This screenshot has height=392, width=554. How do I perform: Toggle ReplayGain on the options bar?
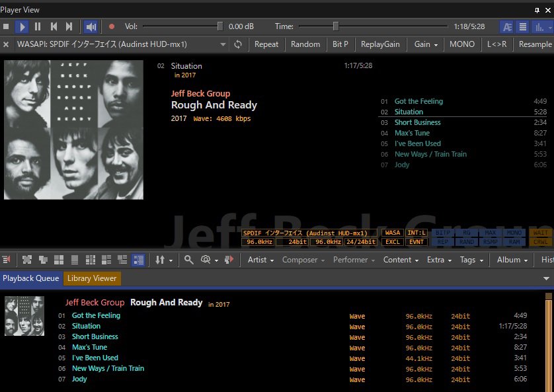(x=381, y=44)
